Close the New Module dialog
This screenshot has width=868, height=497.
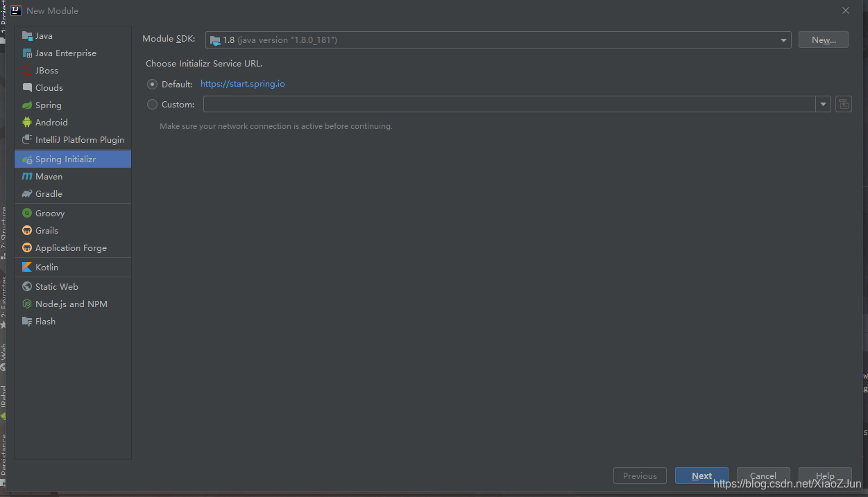pos(846,10)
